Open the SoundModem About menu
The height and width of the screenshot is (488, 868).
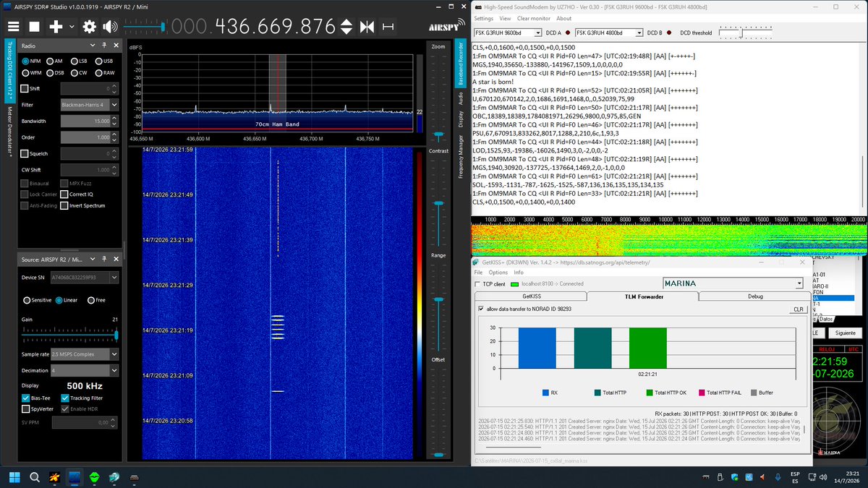coord(564,18)
